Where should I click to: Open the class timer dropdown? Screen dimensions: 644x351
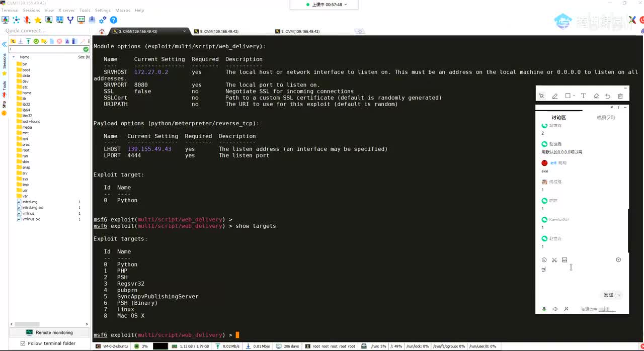click(345, 5)
